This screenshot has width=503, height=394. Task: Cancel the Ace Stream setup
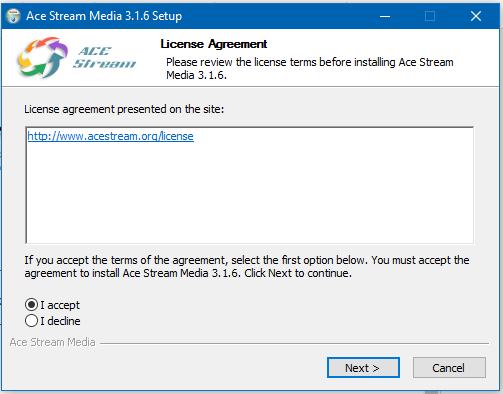pyautogui.click(x=449, y=368)
